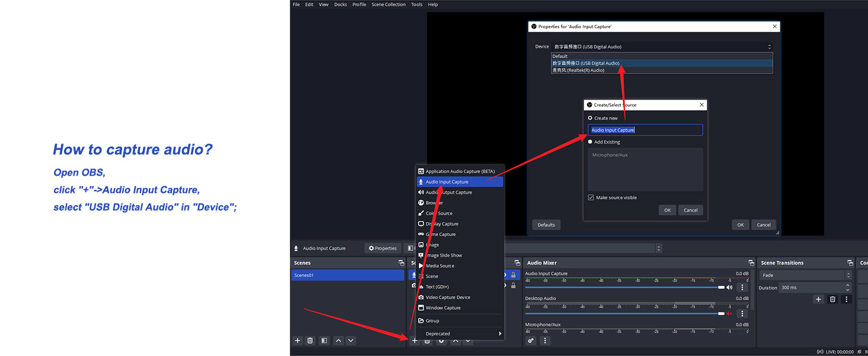
Task: Open the Tools menu
Action: coord(417,4)
